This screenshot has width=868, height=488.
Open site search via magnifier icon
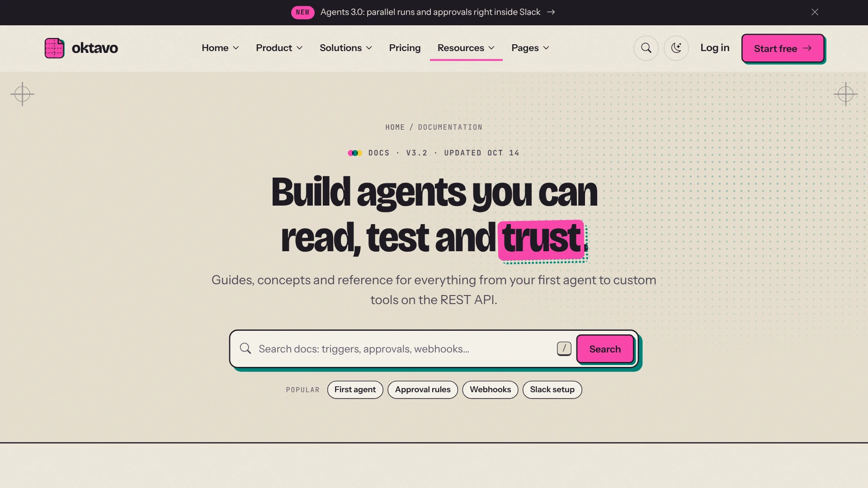(646, 48)
